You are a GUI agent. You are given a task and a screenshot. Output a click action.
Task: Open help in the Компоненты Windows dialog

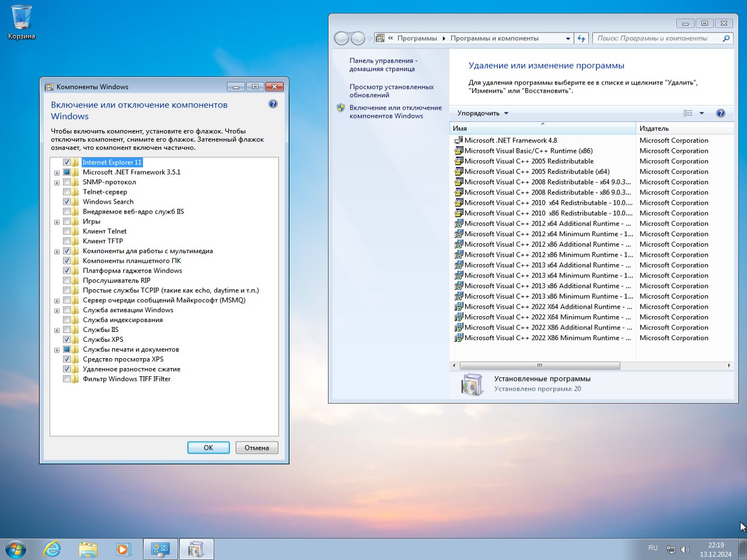(x=273, y=104)
